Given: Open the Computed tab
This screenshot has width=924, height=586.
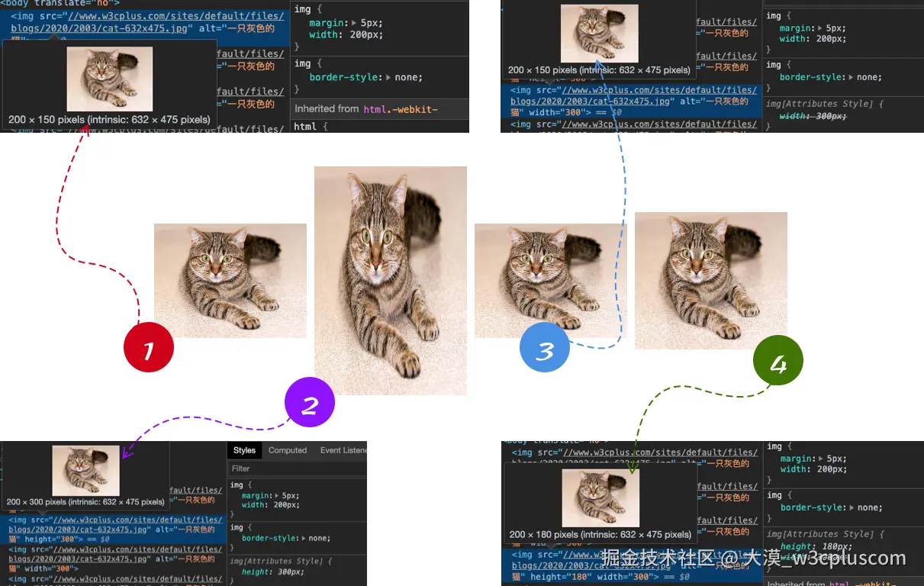Looking at the screenshot, I should 288,450.
